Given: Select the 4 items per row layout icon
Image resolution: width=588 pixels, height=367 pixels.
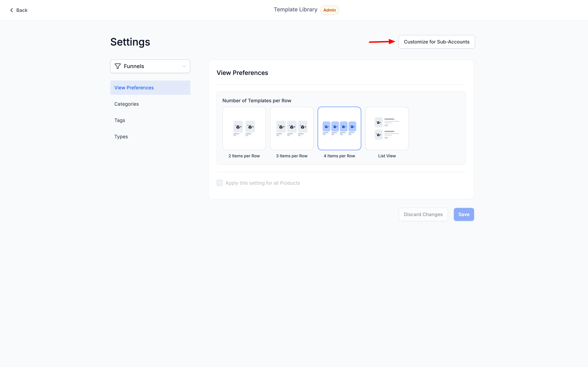Looking at the screenshot, I should 339,128.
